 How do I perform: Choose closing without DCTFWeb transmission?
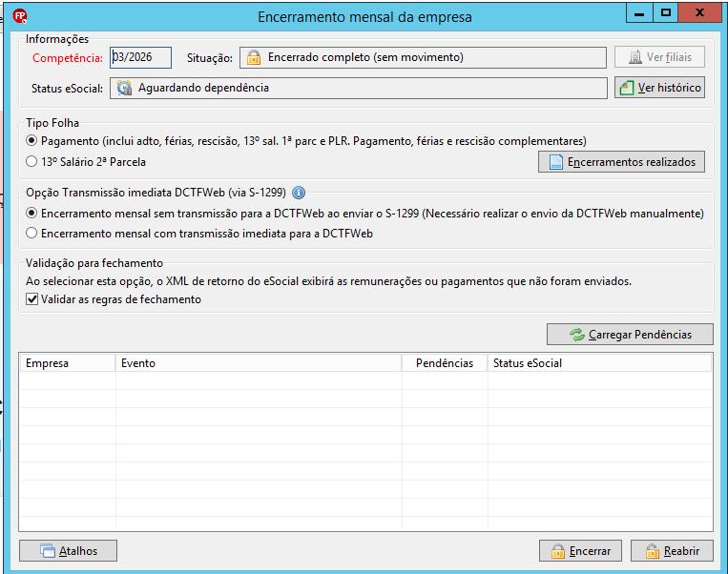tap(31, 213)
